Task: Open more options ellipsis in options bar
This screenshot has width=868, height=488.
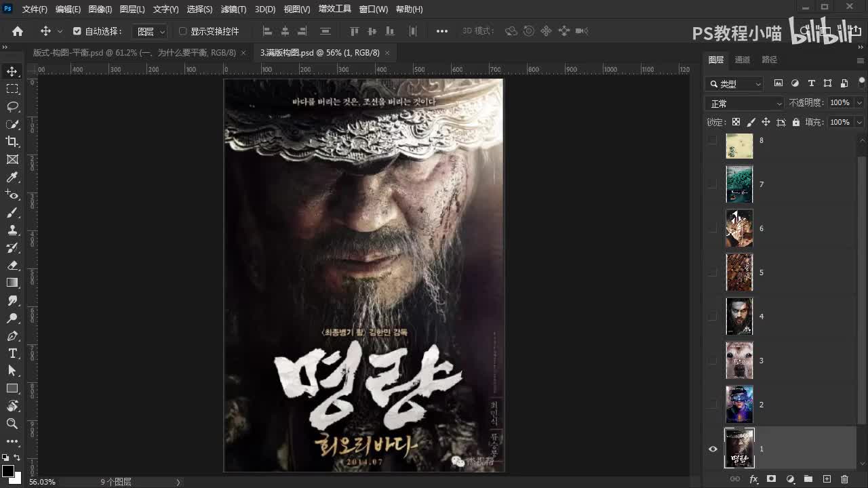Action: (442, 31)
